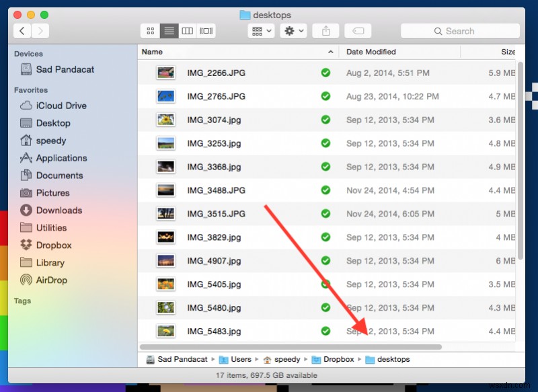Open the gear Action menu
The image size is (538, 392).
293,31
